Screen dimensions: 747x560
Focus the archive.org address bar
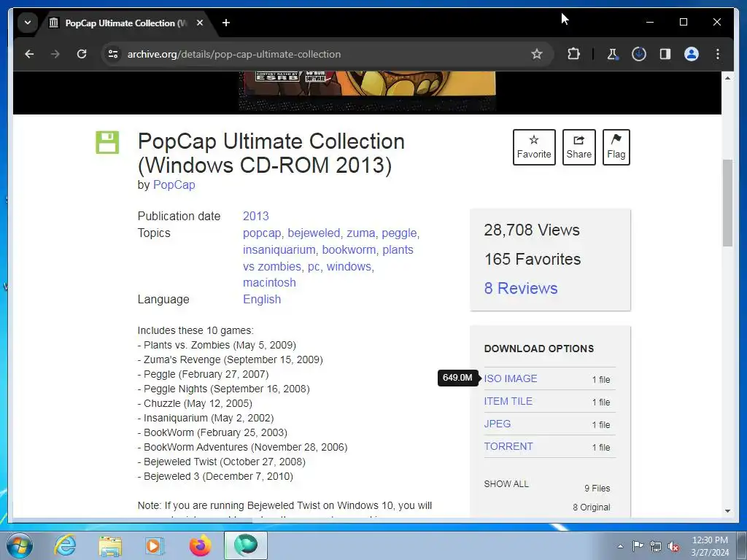coord(326,54)
